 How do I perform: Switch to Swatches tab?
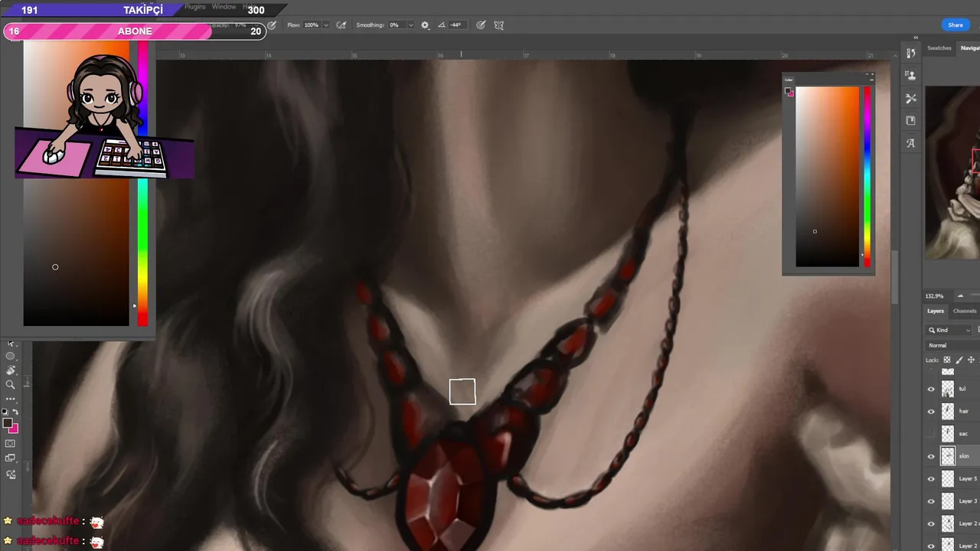coord(939,48)
